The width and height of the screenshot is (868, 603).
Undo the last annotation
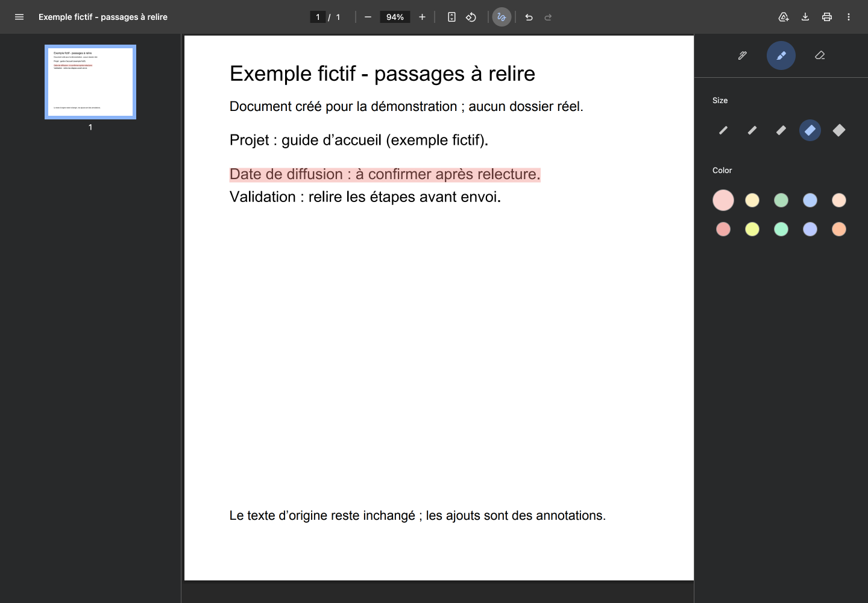[529, 17]
